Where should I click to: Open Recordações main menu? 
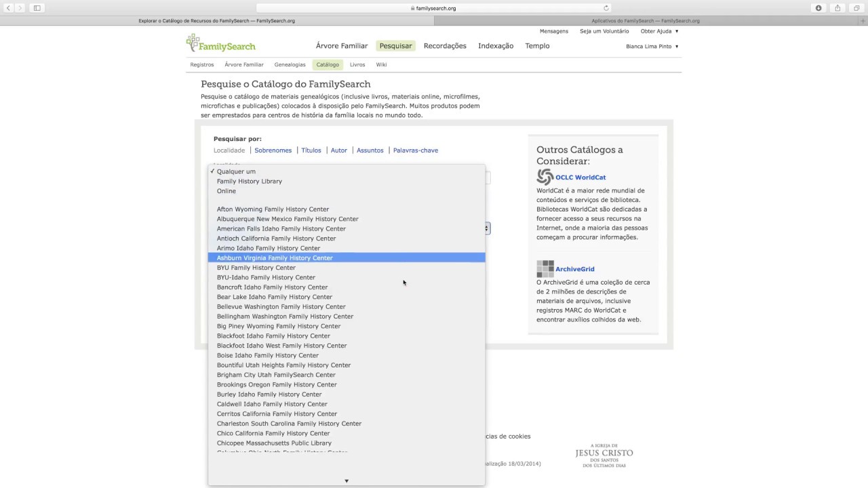(x=445, y=46)
